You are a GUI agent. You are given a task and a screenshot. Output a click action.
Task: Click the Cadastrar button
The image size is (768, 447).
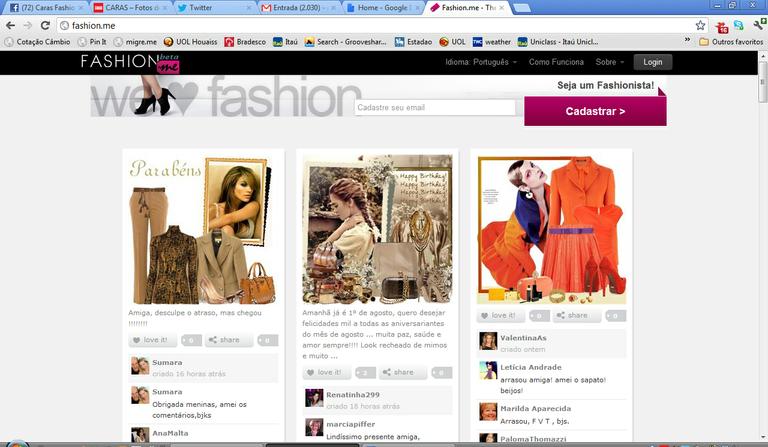point(595,111)
